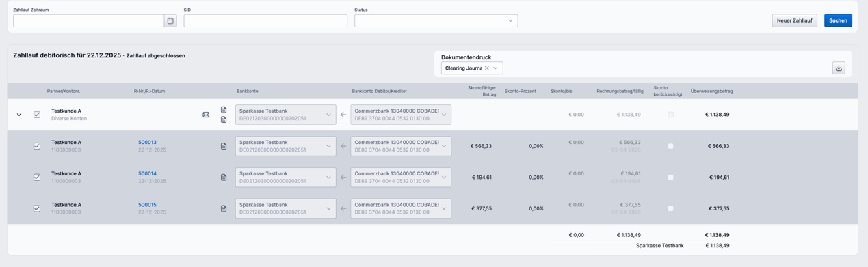Click the Bankkonto Debitor/Kreditor column header

coord(380,91)
